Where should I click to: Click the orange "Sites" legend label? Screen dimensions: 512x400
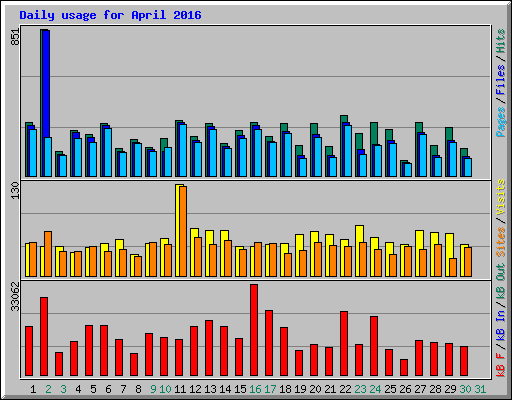(500, 241)
